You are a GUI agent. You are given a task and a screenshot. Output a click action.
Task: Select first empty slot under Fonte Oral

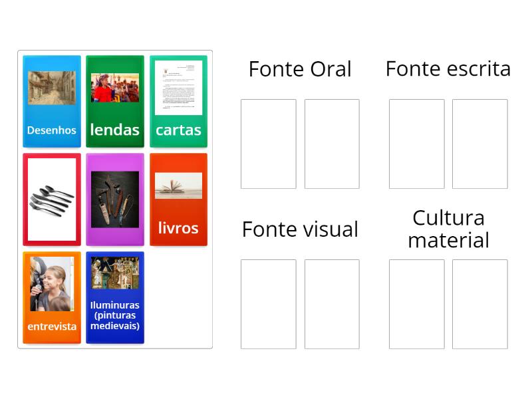point(269,144)
